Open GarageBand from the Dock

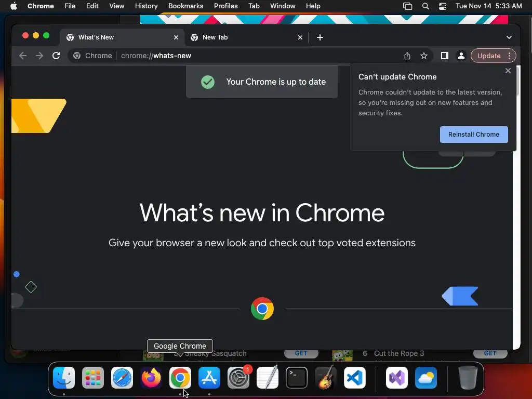326,378
